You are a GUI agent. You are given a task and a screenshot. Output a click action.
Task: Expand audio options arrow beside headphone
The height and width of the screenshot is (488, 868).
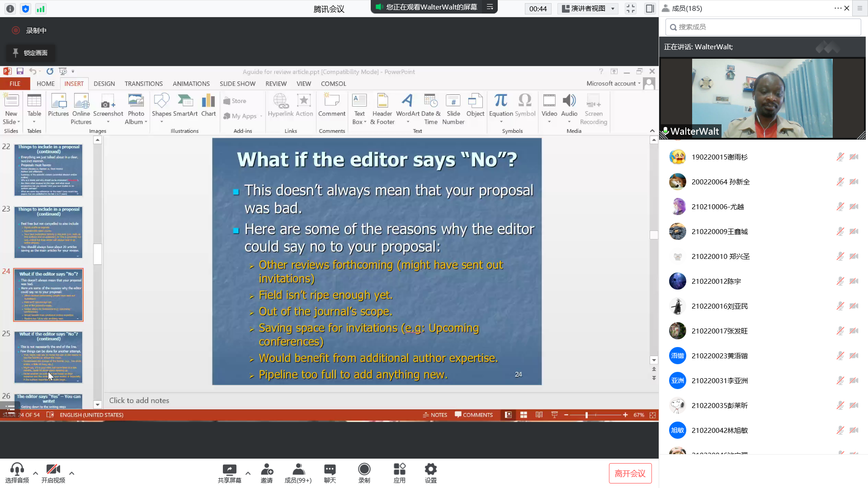[35, 473]
